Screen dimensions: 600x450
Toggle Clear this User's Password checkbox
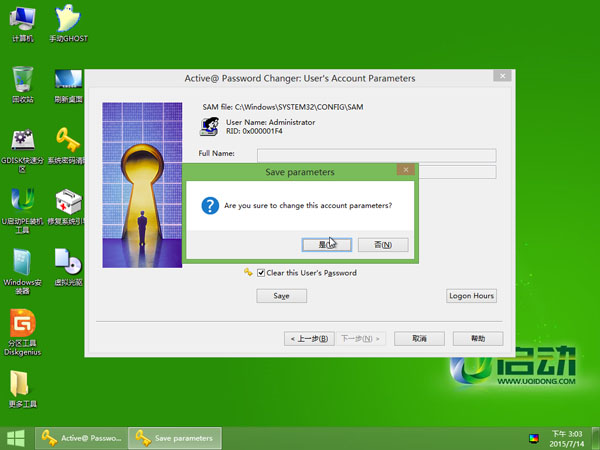coord(261,273)
